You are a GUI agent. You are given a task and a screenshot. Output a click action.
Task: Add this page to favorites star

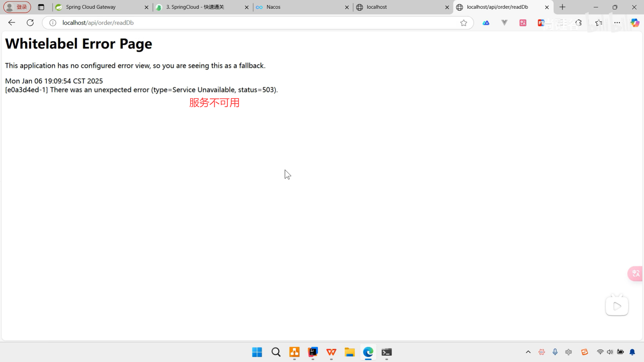[464, 23]
